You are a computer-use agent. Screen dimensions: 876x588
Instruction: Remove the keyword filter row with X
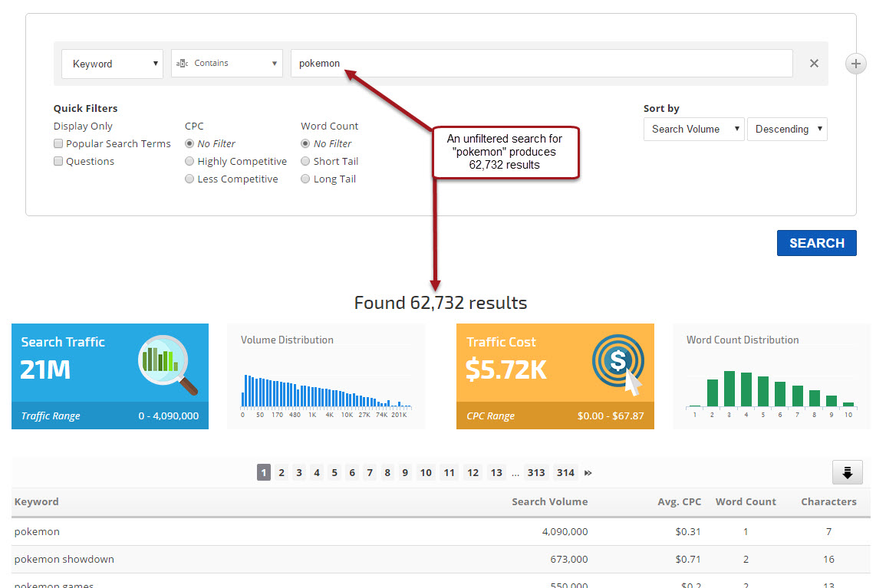point(814,64)
